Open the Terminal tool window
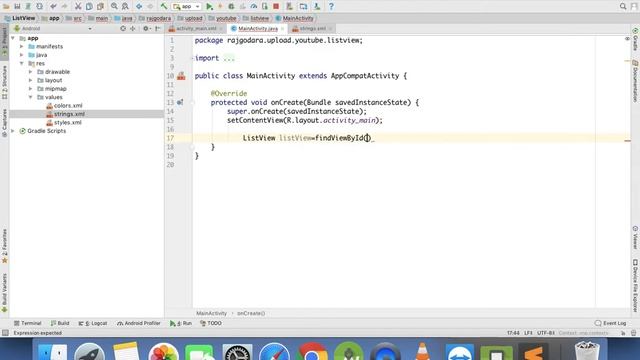The height and width of the screenshot is (360, 640). [x=28, y=323]
